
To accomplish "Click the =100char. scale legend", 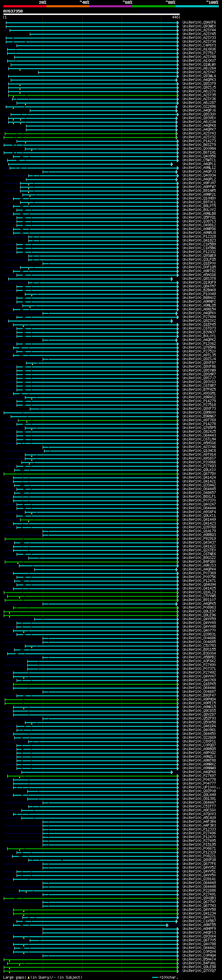I will (165, 977).
